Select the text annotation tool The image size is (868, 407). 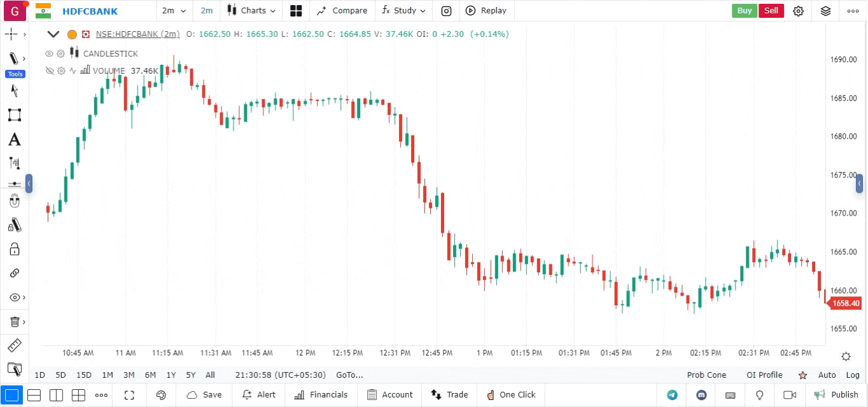click(14, 140)
